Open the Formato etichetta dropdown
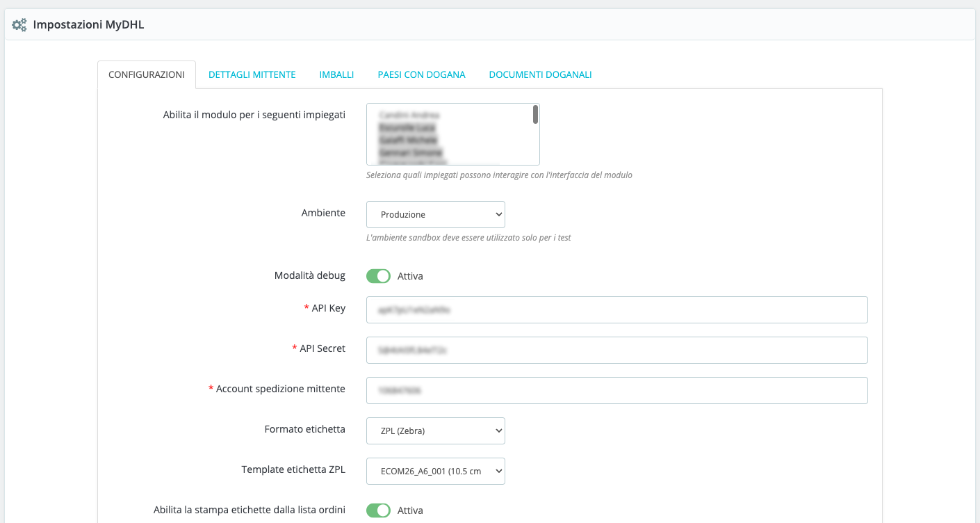980x523 pixels. [436, 431]
